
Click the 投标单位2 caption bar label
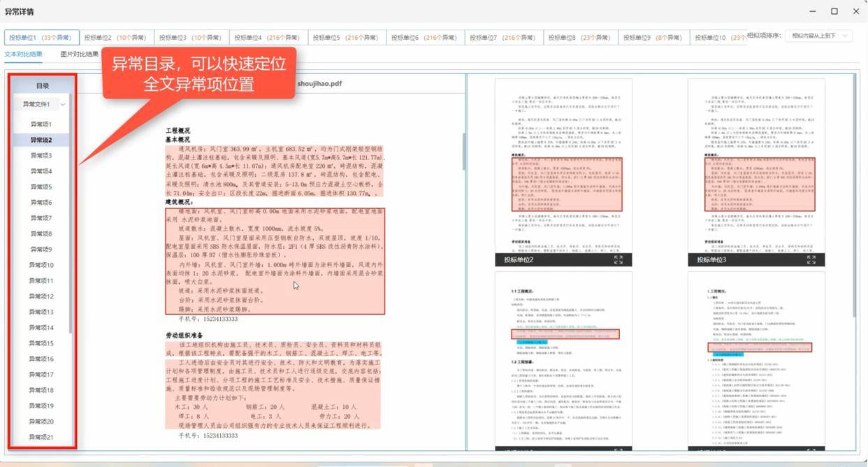tap(519, 260)
